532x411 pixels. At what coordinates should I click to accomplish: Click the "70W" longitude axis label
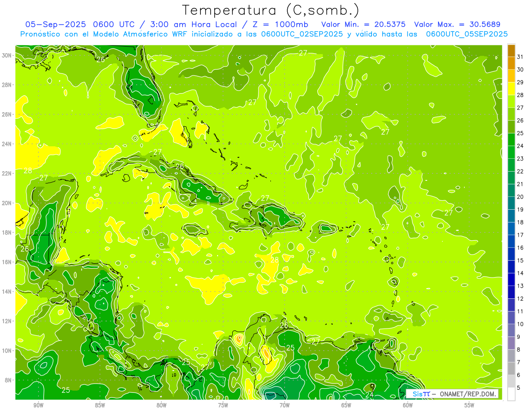tap(285, 405)
